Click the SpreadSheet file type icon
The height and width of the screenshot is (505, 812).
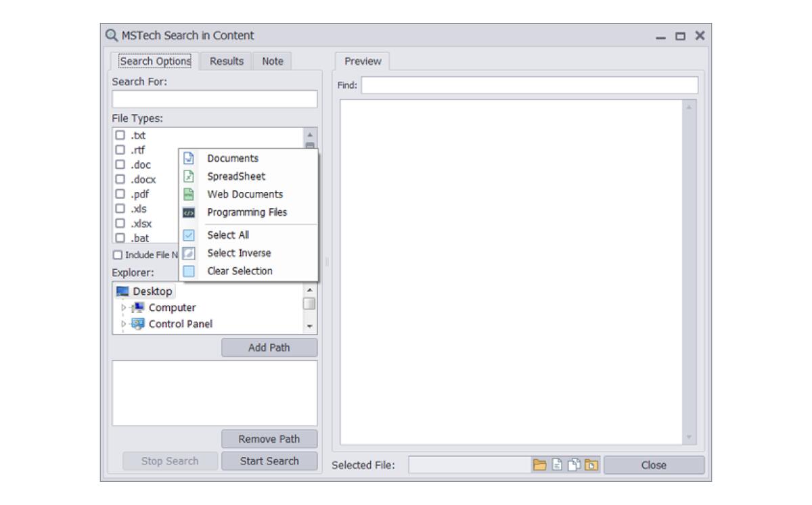189,176
